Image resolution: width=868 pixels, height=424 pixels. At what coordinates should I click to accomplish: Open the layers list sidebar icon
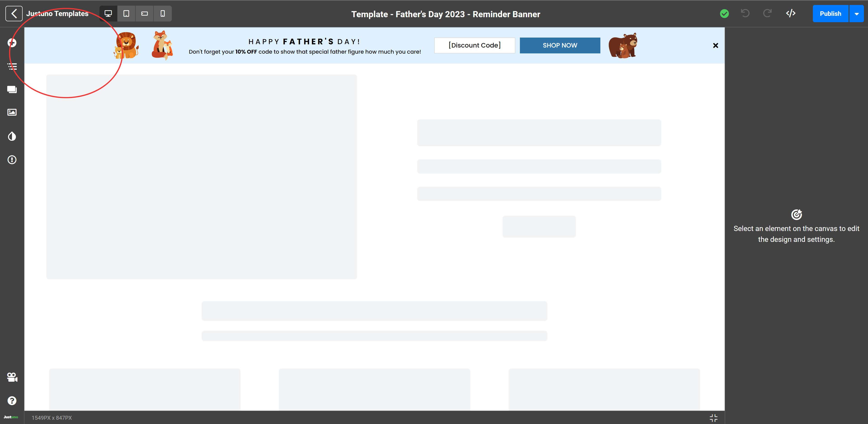[x=12, y=67]
